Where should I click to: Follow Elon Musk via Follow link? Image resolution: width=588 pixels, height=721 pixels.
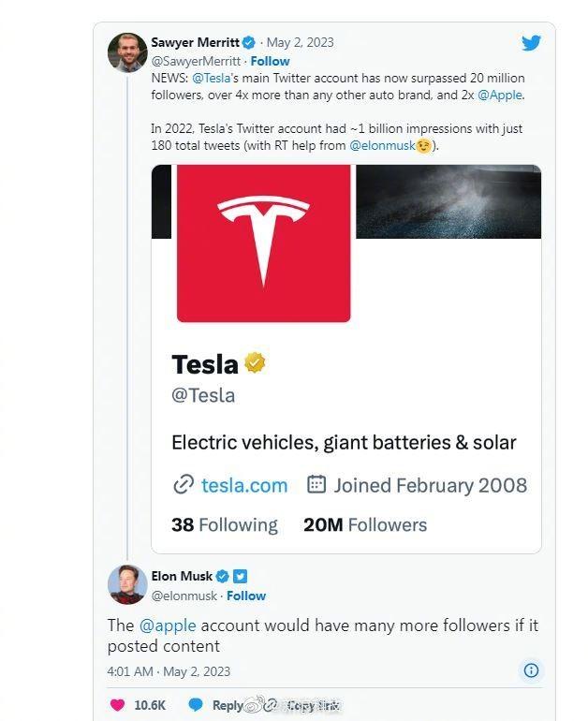pos(246,596)
